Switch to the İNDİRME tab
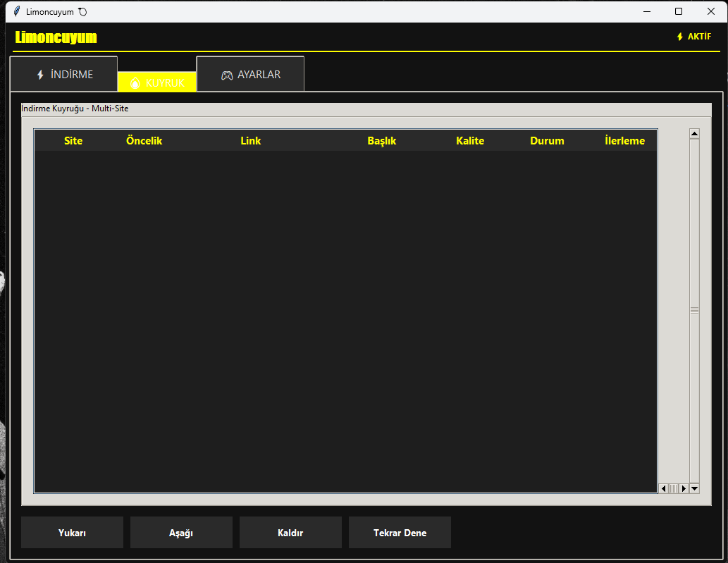 (x=64, y=75)
